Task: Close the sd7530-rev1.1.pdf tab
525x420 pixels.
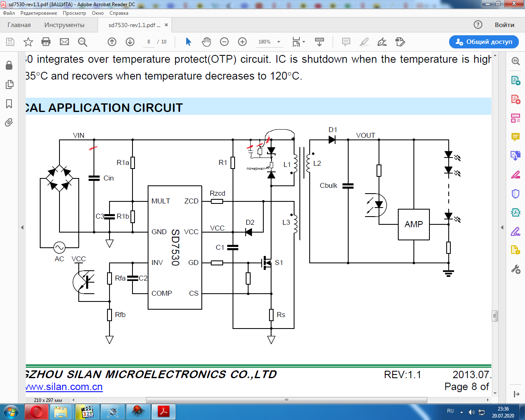Action: (x=166, y=25)
